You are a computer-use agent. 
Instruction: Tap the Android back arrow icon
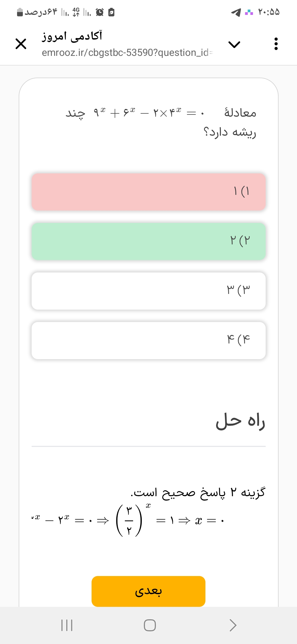233,625
